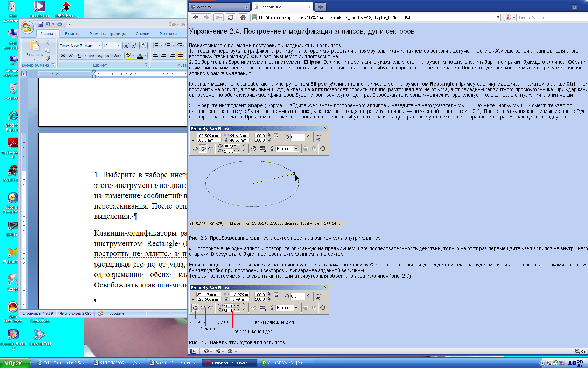Toggle italic К formatting

(x=71, y=56)
